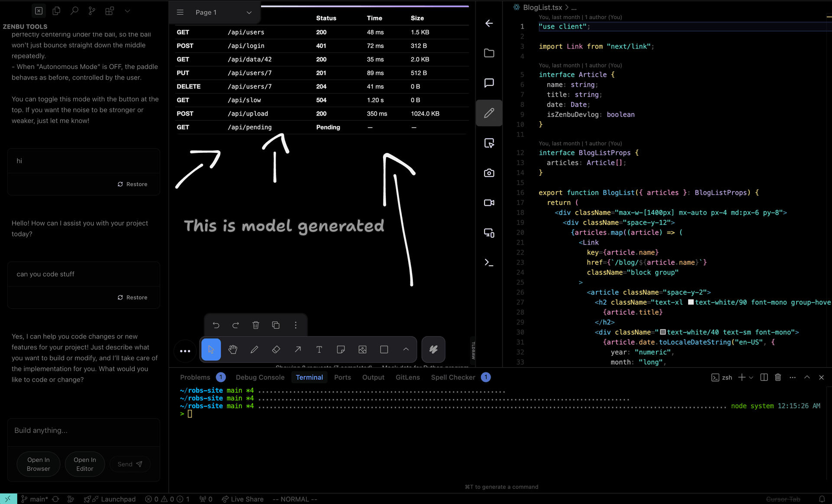Select the tldraw hand tool
This screenshot has height=504, width=832.
pyautogui.click(x=233, y=349)
